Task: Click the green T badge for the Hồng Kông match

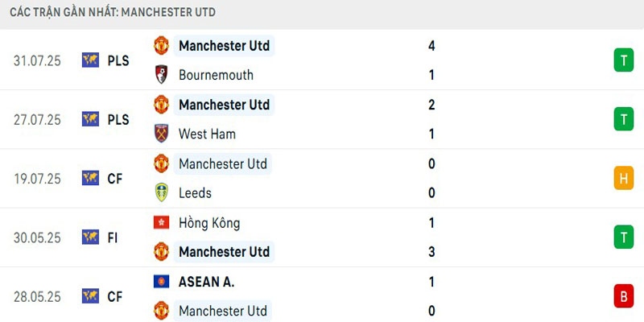Action: 623,237
